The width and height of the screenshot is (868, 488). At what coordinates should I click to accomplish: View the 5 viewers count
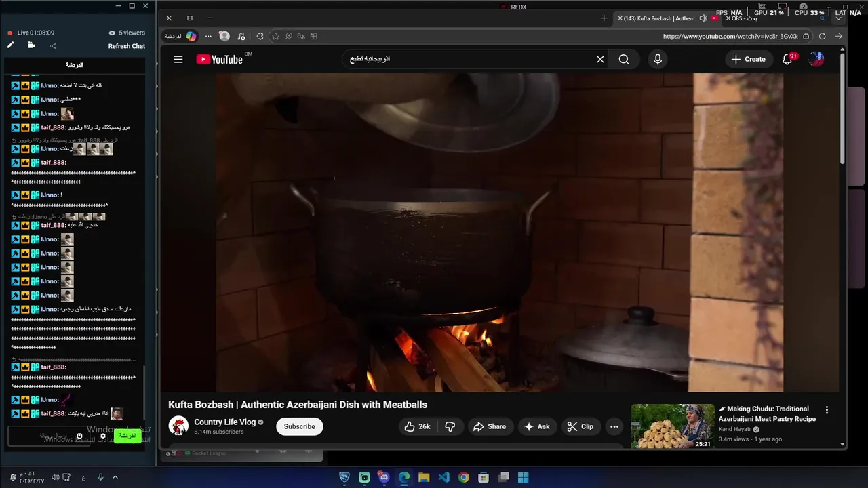pyautogui.click(x=127, y=33)
